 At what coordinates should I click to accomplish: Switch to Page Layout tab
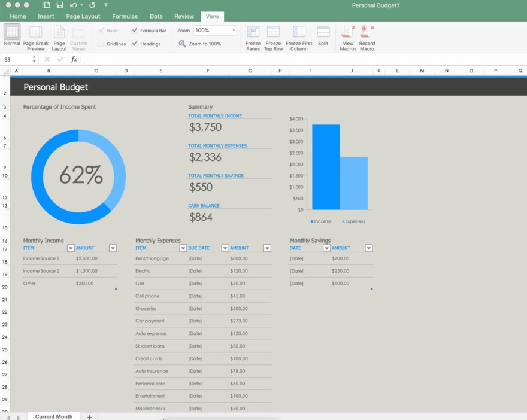[x=83, y=16]
